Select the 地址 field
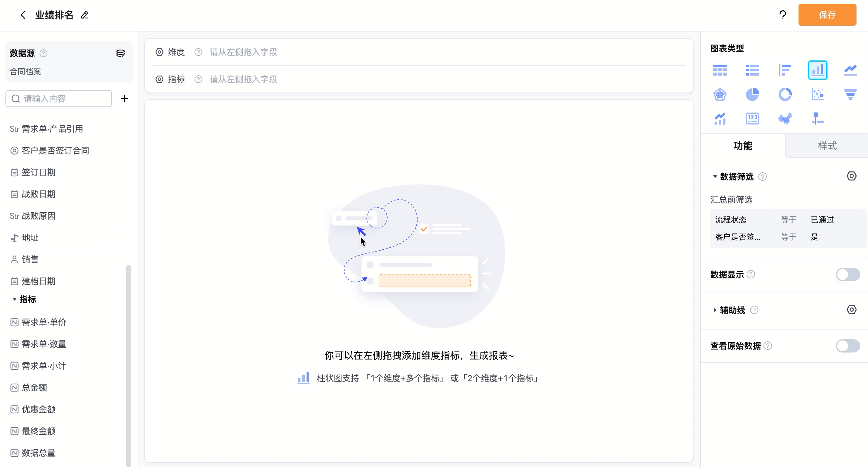Image resolution: width=868 pixels, height=468 pixels. click(24, 238)
